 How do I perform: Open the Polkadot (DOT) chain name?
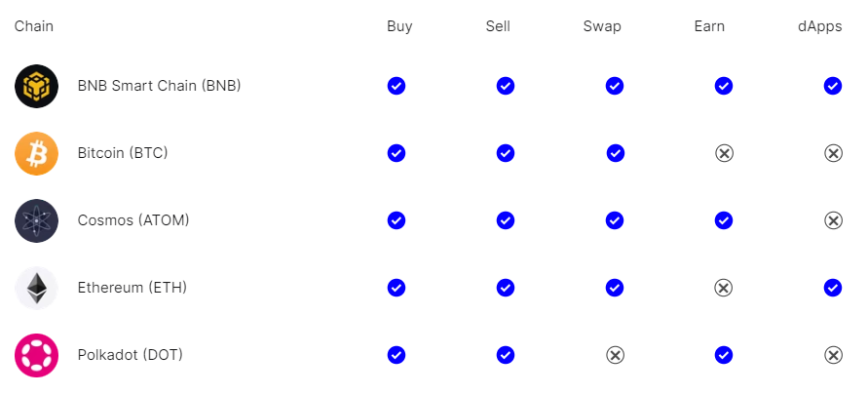tap(131, 355)
